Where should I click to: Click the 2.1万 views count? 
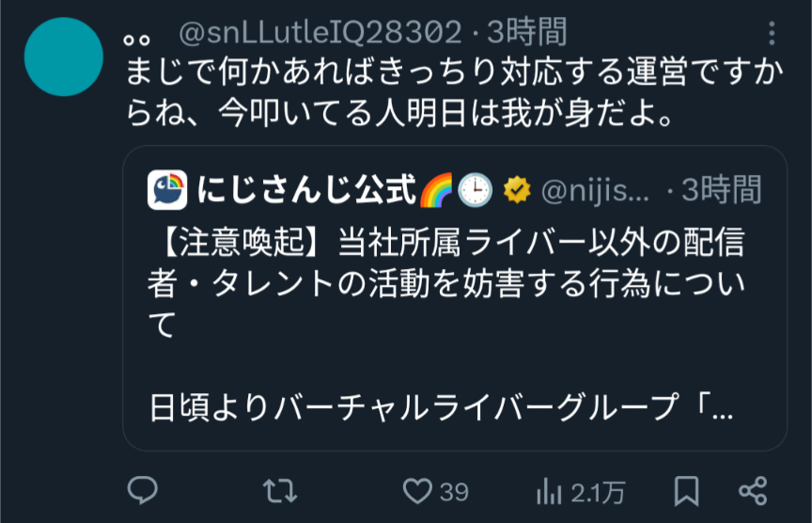tap(598, 492)
